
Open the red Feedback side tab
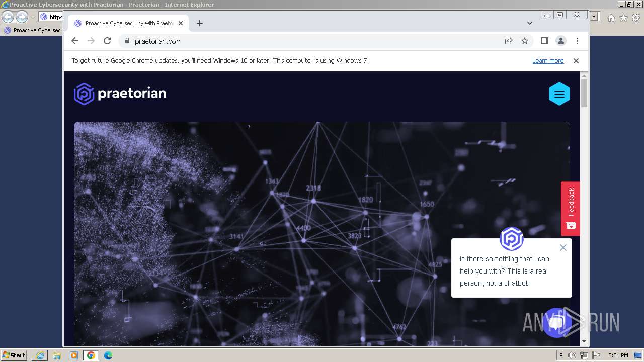[x=571, y=208]
